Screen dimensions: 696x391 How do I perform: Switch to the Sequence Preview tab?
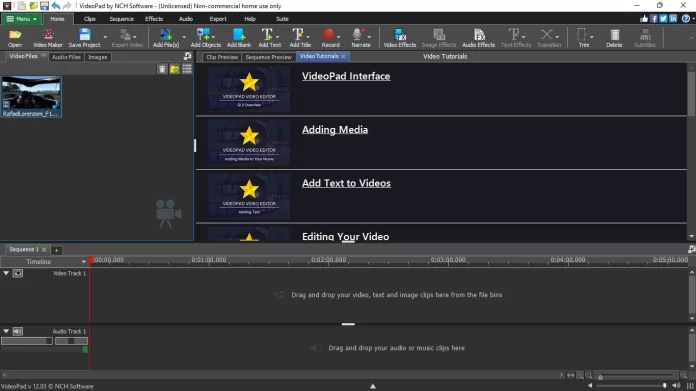pos(269,57)
